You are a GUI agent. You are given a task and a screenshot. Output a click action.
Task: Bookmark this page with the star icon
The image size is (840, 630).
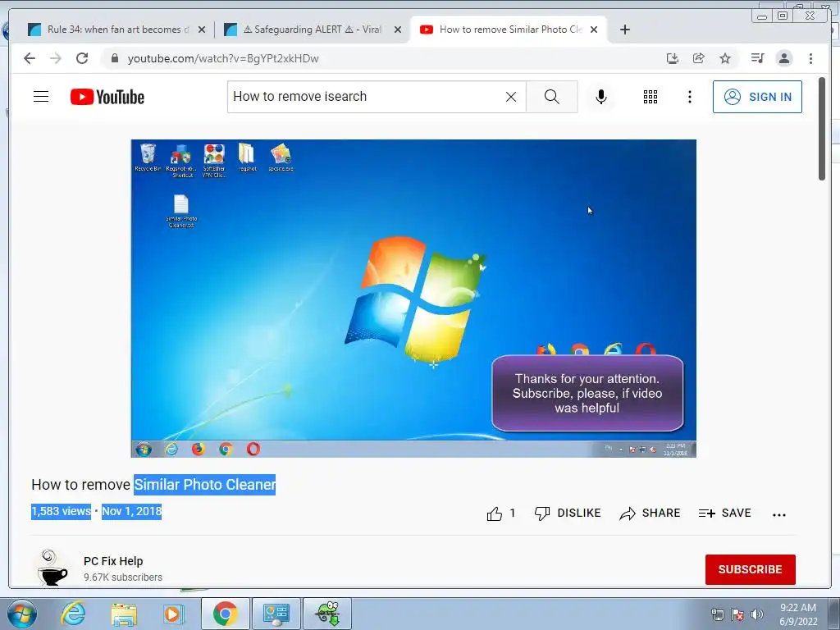pyautogui.click(x=725, y=58)
